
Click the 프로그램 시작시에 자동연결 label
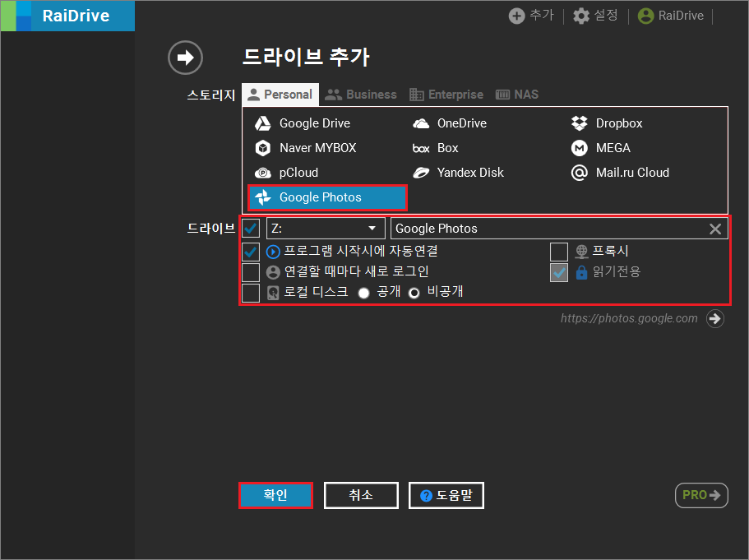coord(361,252)
